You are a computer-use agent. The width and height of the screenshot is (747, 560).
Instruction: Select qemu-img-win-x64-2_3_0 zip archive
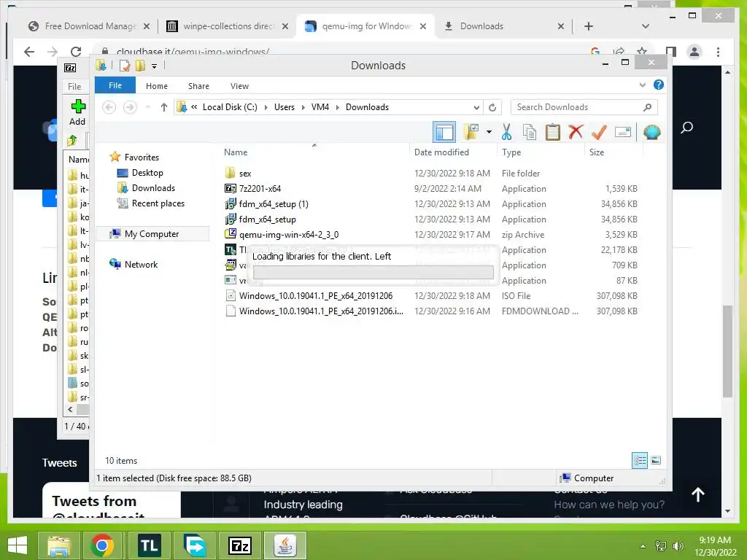(x=431, y=234)
